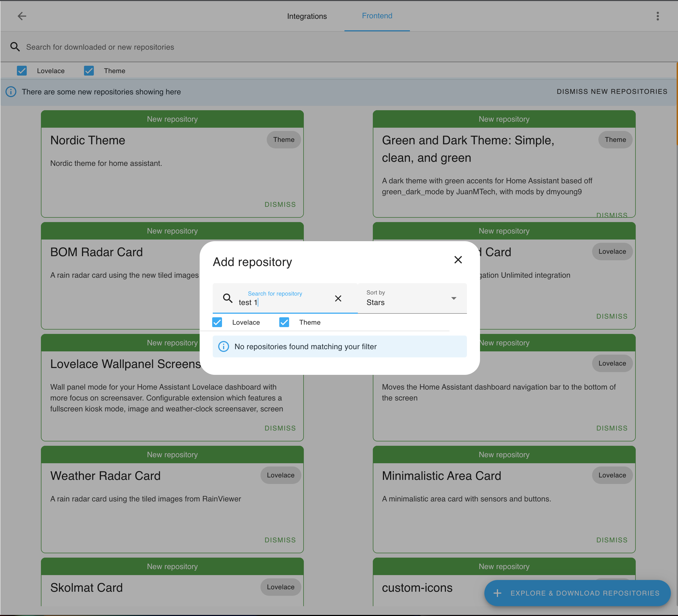678x616 pixels.
Task: Click Lovelace chip on Skolmat Card
Action: point(280,587)
